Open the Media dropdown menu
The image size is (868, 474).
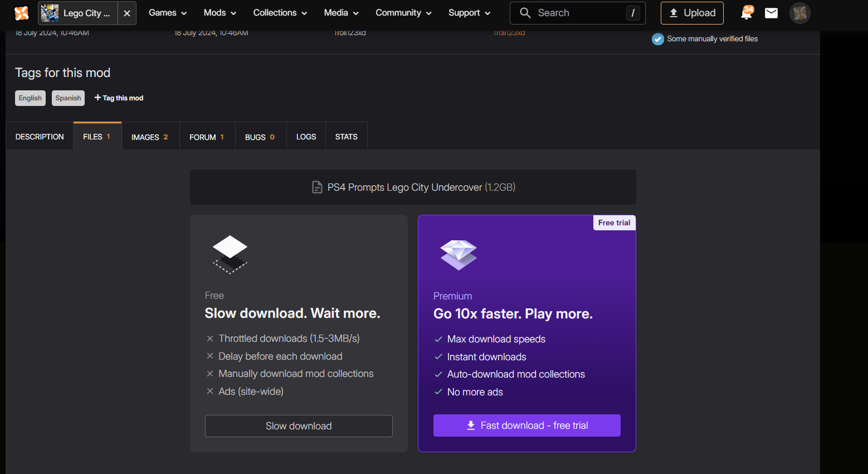tap(342, 13)
